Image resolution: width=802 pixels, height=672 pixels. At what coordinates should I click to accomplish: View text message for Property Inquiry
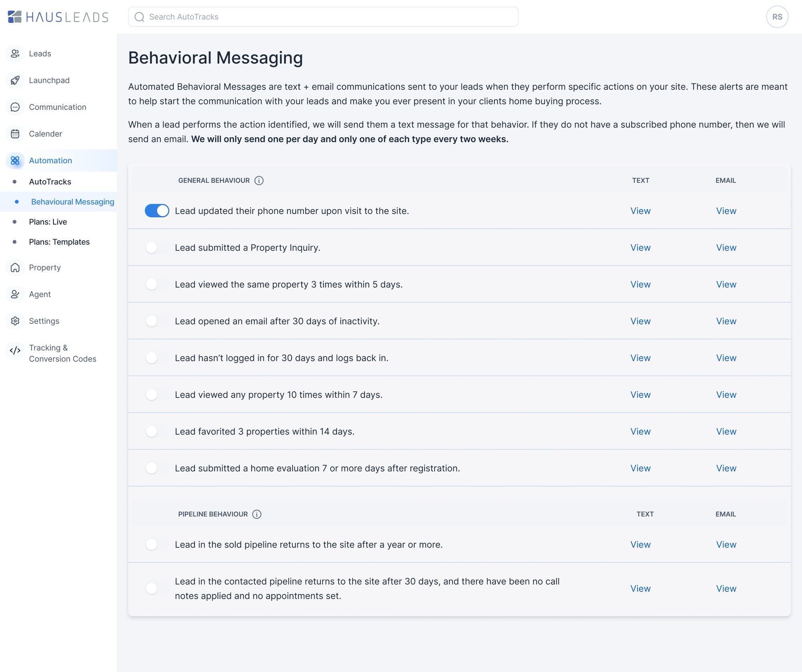tap(640, 248)
